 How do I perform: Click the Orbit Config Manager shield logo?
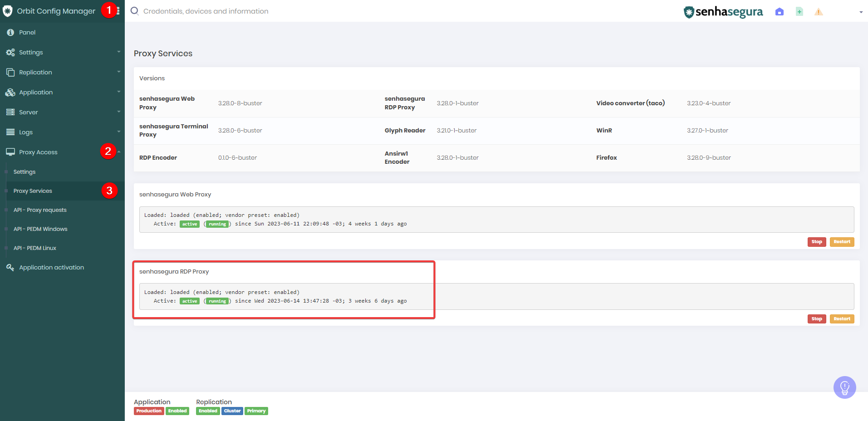coord(8,11)
